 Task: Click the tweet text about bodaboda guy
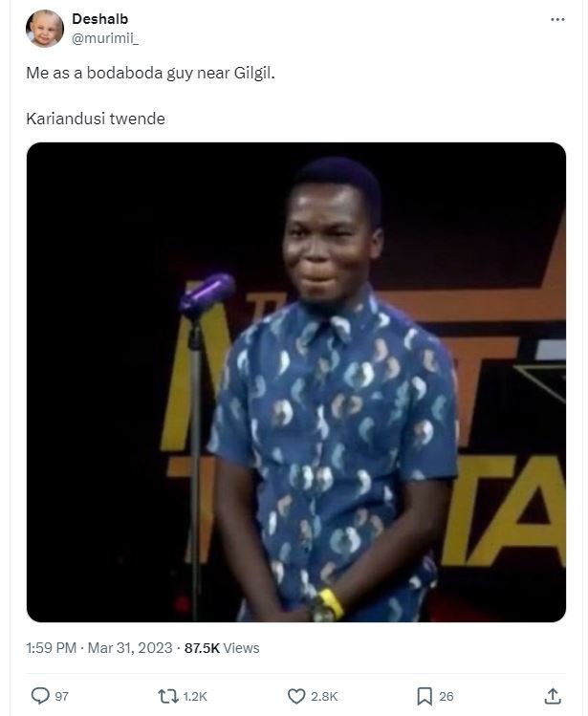point(150,73)
